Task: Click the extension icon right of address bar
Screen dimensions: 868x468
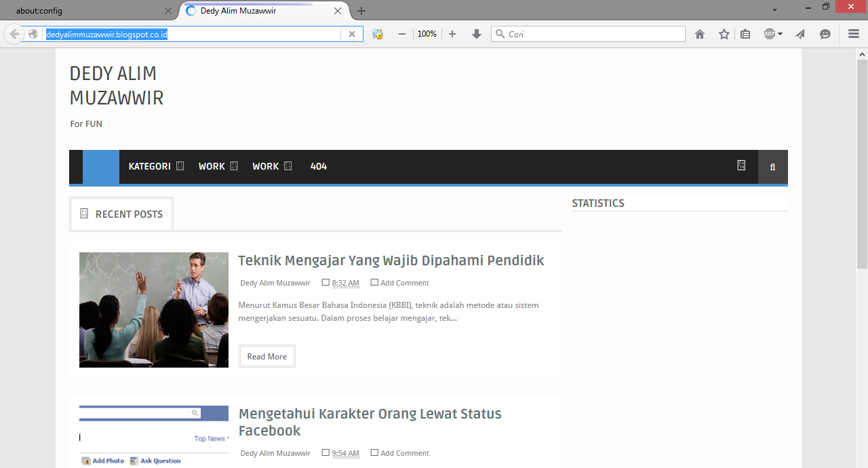Action: (x=378, y=34)
